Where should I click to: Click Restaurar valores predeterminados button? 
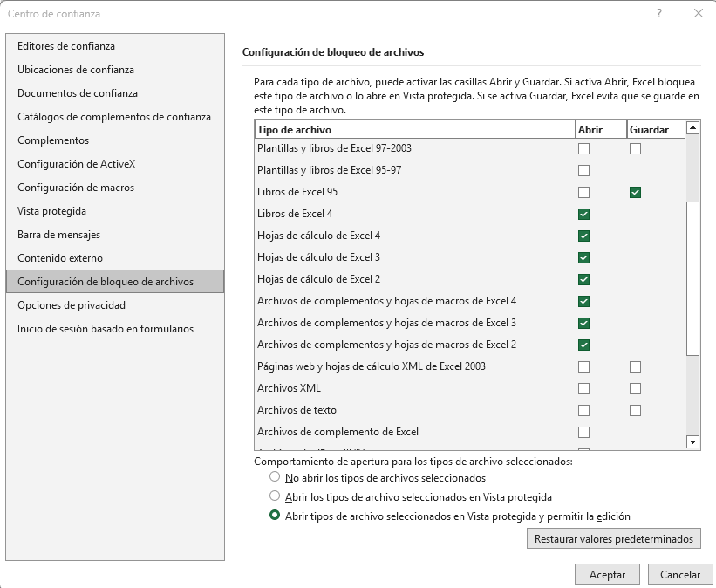(613, 539)
